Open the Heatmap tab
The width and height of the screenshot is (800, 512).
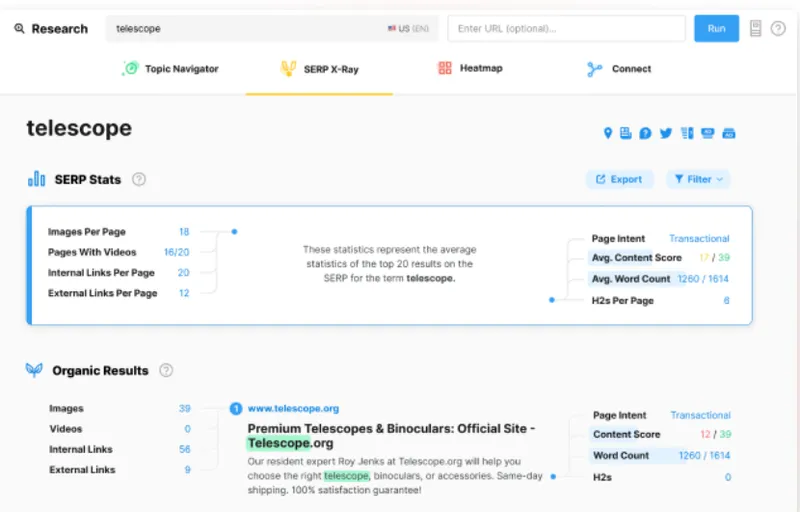click(x=470, y=69)
